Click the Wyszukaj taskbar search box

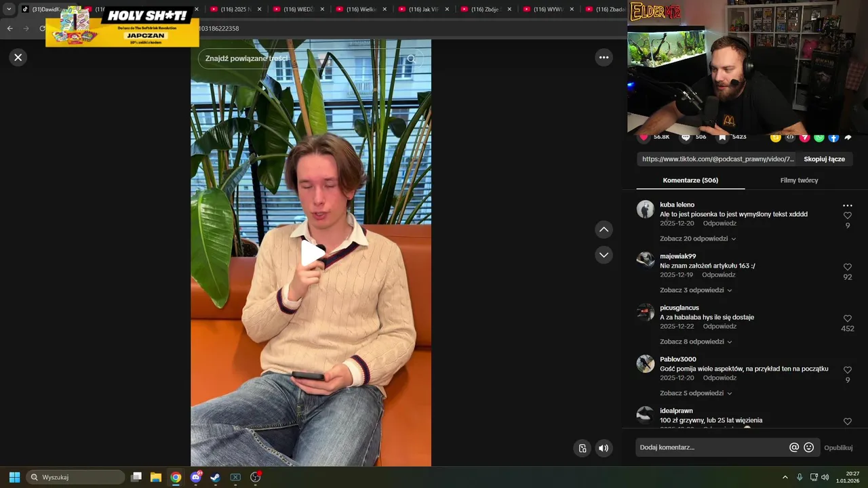[x=76, y=477]
